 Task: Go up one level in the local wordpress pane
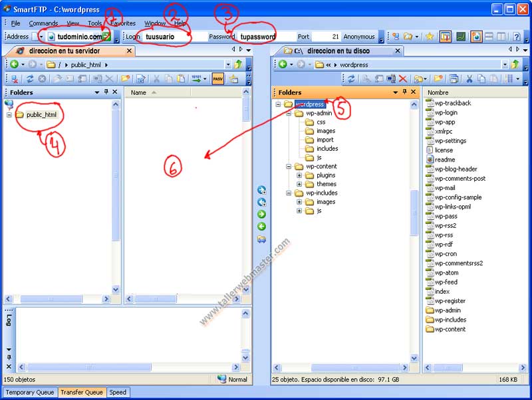tap(515, 64)
